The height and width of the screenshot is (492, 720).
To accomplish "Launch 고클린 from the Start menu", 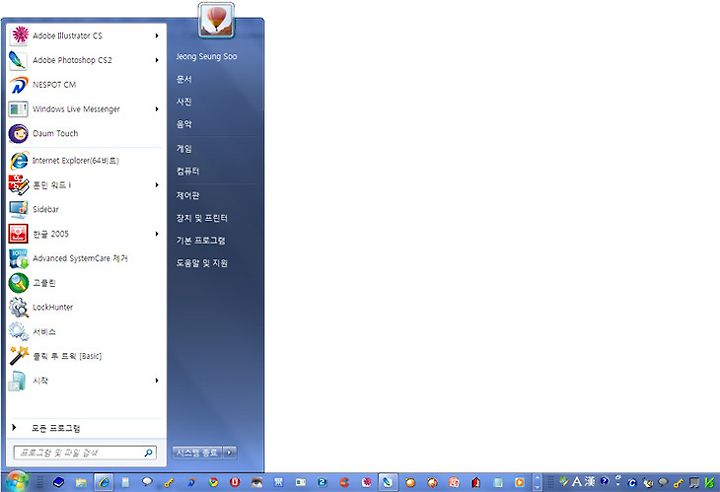I will pyautogui.click(x=85, y=283).
